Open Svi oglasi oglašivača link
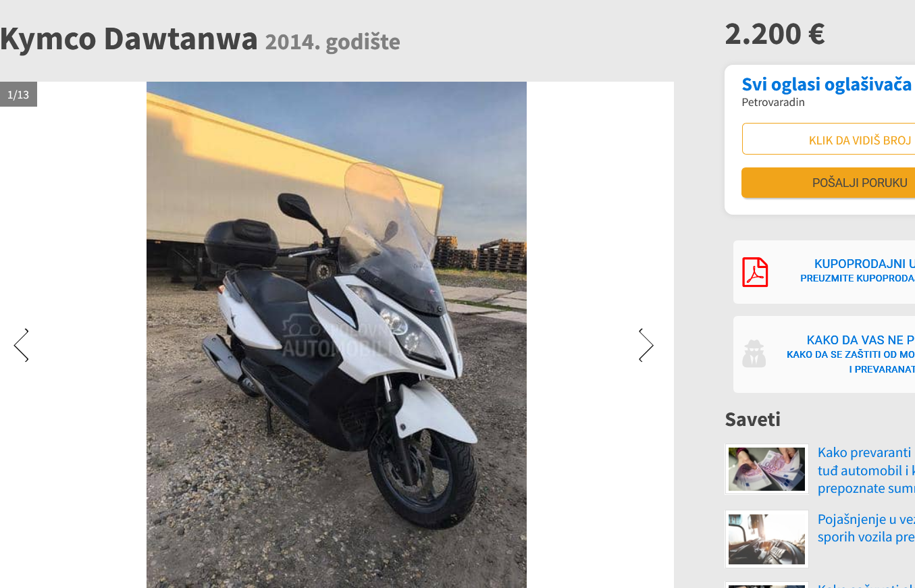Viewport: 915px width, 588px height. coord(827,84)
